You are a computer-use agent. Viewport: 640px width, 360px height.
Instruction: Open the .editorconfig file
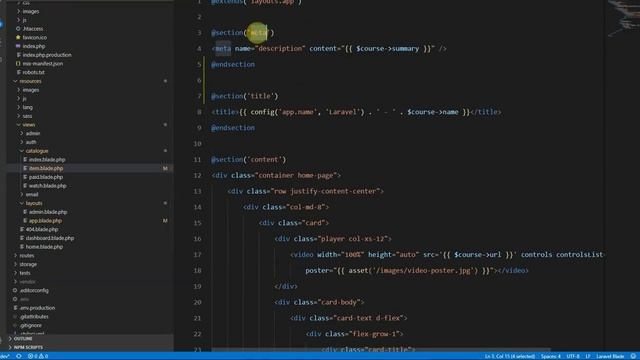point(34,291)
